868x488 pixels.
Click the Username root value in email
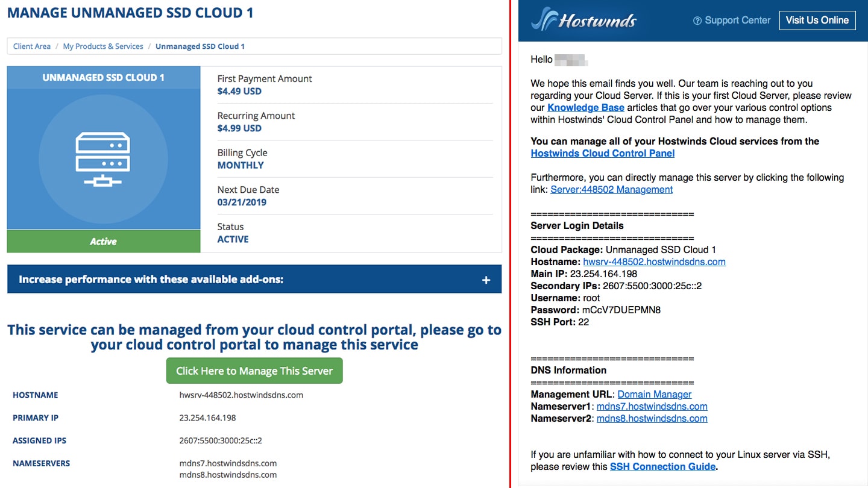591,298
